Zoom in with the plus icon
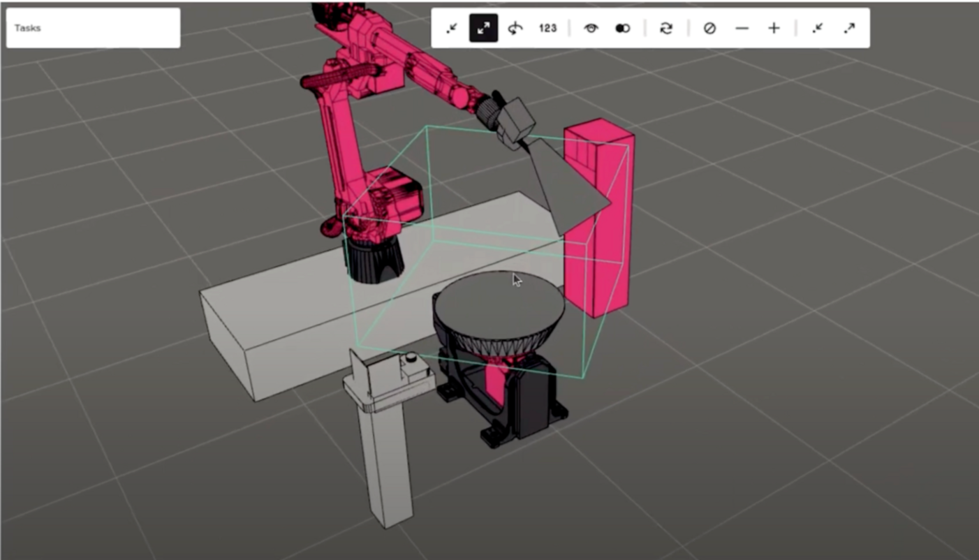The height and width of the screenshot is (560, 979). tap(773, 28)
